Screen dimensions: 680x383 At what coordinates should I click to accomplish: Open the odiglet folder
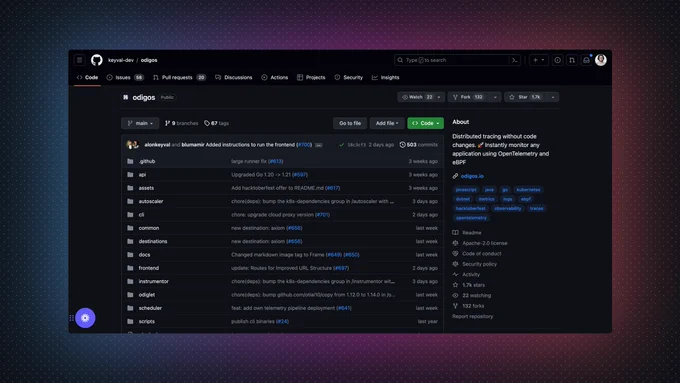point(147,295)
